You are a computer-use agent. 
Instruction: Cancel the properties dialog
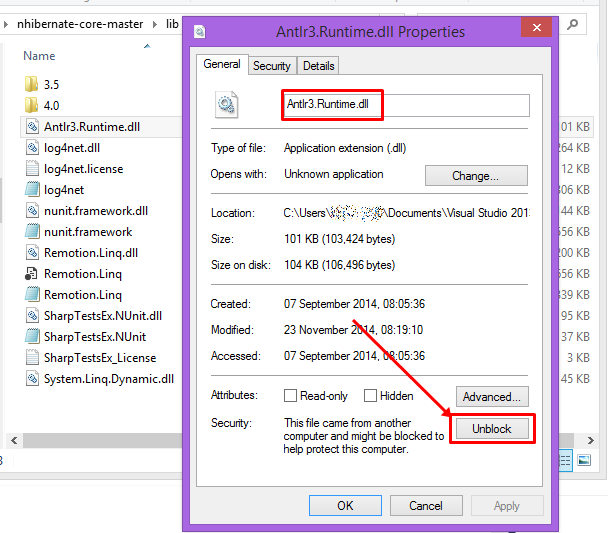point(426,505)
